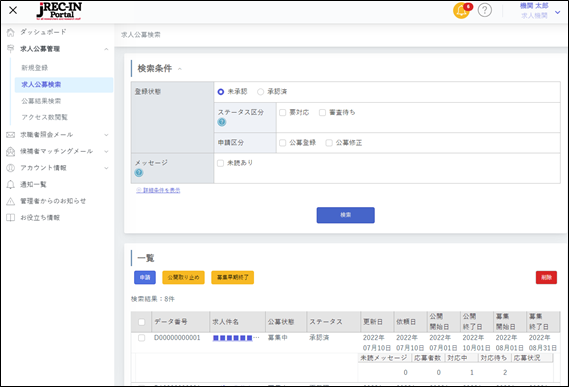This screenshot has width=569, height=387.
Task: Click the 申請 button
Action: [x=145, y=277]
